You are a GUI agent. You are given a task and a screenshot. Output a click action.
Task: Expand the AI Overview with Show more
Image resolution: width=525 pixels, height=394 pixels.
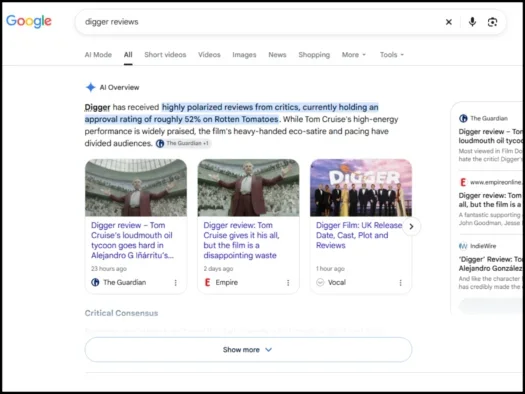tap(248, 349)
